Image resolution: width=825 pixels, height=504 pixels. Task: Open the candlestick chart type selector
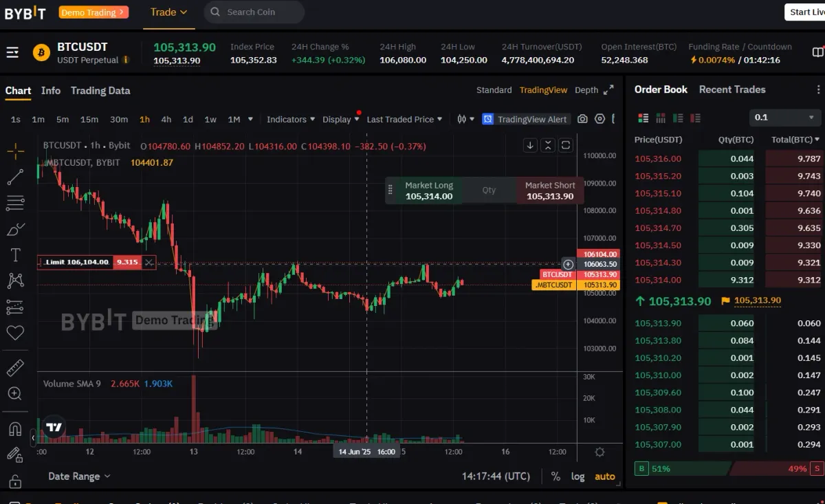465,119
